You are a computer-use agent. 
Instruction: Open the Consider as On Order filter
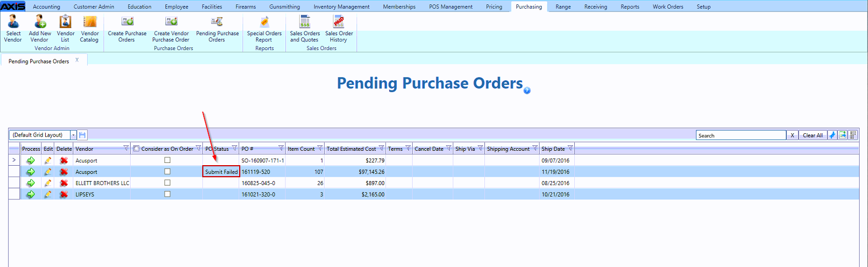[x=198, y=148]
